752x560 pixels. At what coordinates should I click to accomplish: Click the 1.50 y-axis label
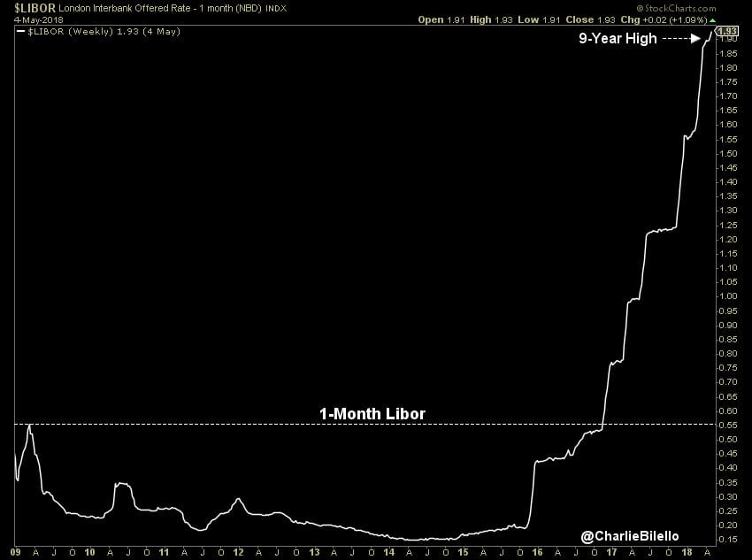728,153
